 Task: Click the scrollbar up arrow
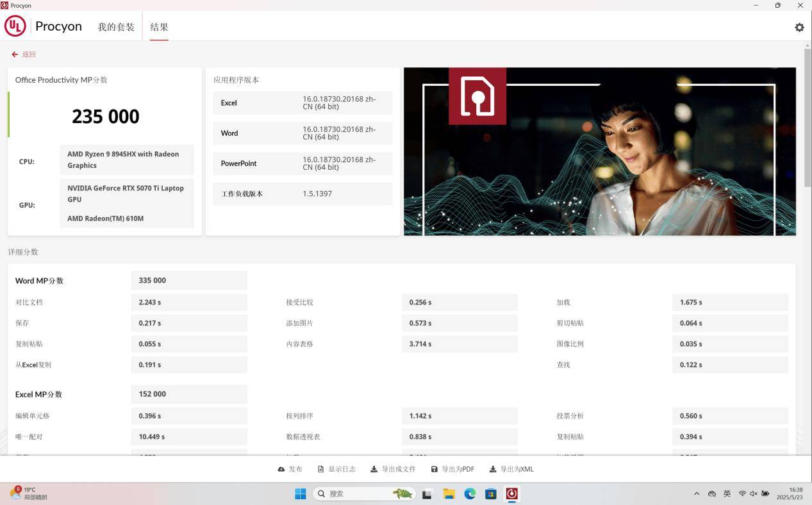click(808, 46)
